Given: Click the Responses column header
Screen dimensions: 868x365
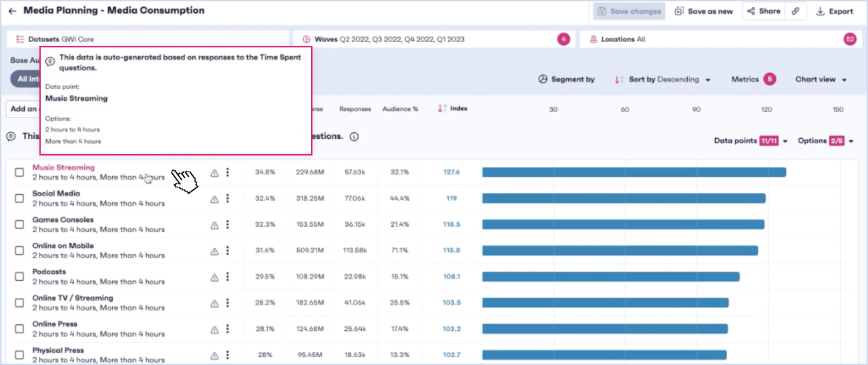Looking at the screenshot, I should click(355, 109).
